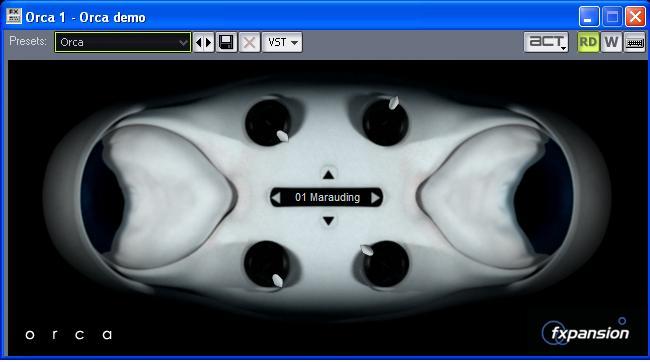650x362 pixels.
Task: Open the ACT control menu
Action: click(x=546, y=42)
